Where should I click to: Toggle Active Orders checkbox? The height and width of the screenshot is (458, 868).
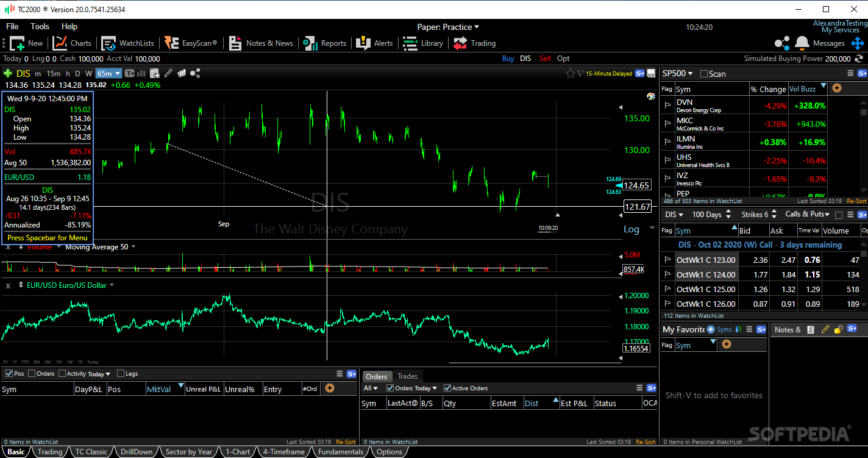pos(447,388)
